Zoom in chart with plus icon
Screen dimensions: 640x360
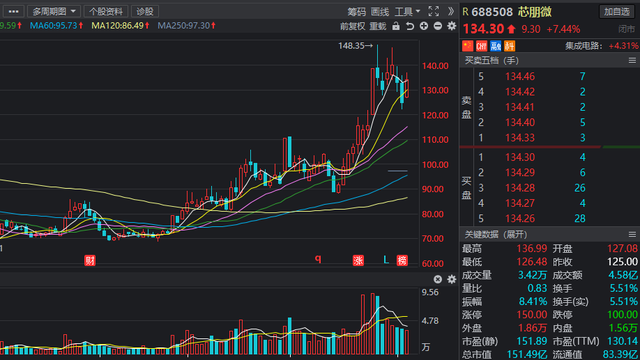point(424,26)
